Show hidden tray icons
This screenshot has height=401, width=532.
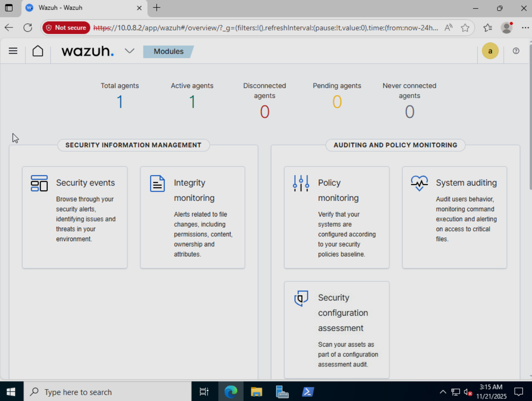[x=443, y=392]
